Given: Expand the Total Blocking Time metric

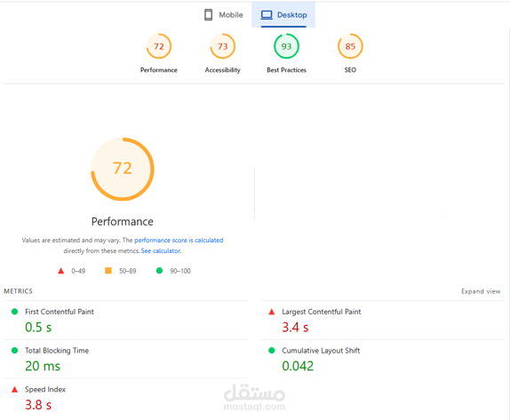Looking at the screenshot, I should point(126,359).
